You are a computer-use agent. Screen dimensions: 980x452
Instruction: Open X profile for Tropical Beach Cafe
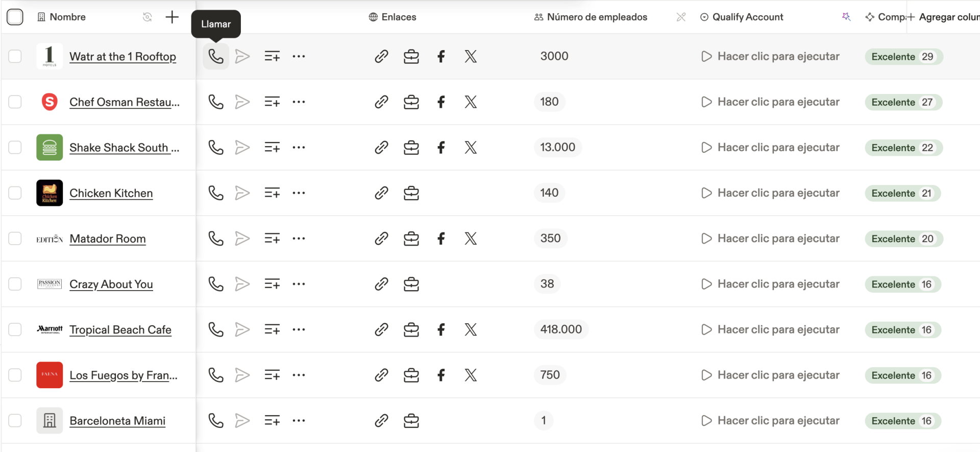click(471, 329)
